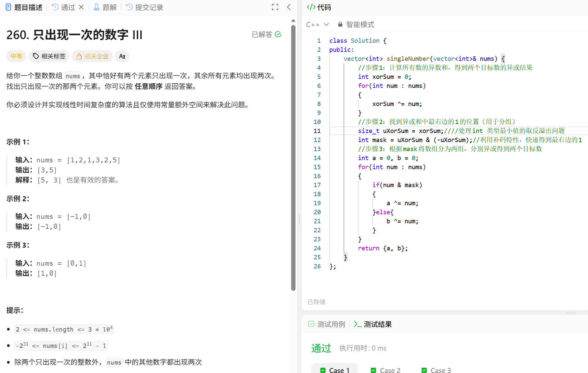
Task: Open the 题解 panel via flask icon
Action: click(x=96, y=7)
